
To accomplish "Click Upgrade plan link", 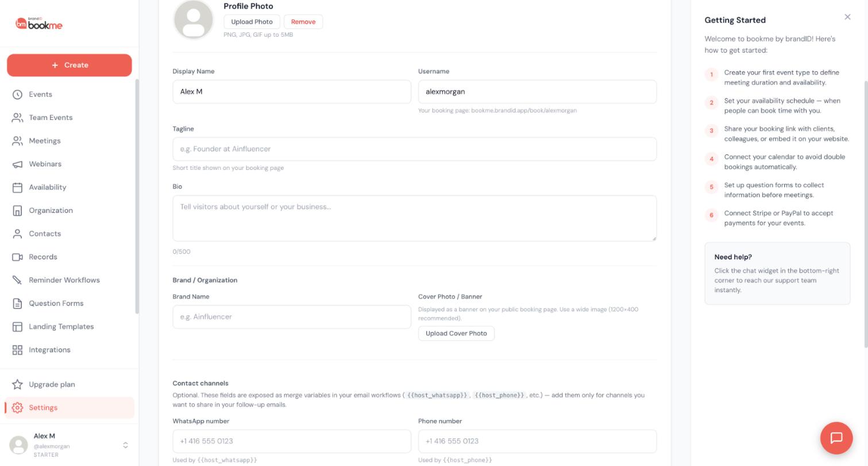I will [69, 385].
